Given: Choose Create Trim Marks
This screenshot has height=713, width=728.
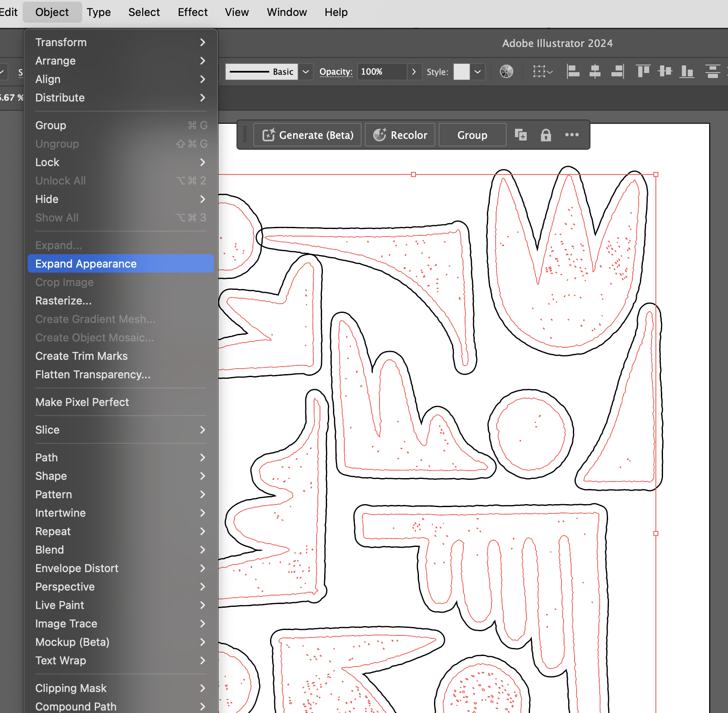Looking at the screenshot, I should point(121,356).
